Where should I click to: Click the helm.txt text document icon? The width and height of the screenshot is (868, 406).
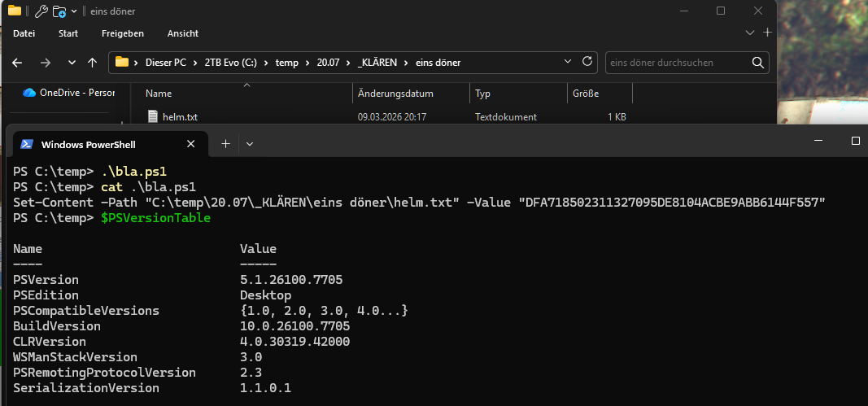(x=153, y=116)
